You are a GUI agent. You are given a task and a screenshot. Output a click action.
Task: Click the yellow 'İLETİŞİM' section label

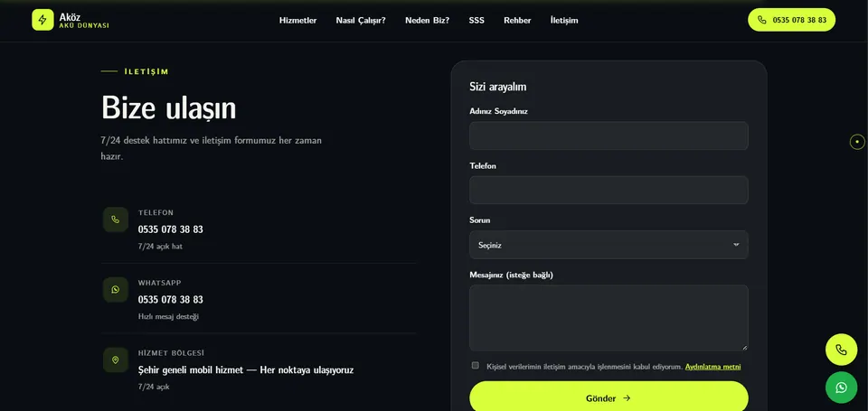[146, 72]
